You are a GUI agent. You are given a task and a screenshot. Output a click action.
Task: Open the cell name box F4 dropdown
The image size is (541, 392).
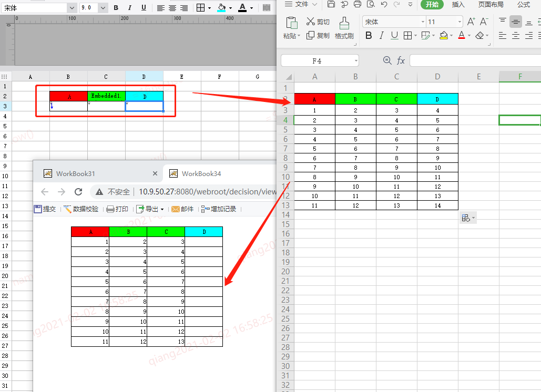pyautogui.click(x=356, y=61)
